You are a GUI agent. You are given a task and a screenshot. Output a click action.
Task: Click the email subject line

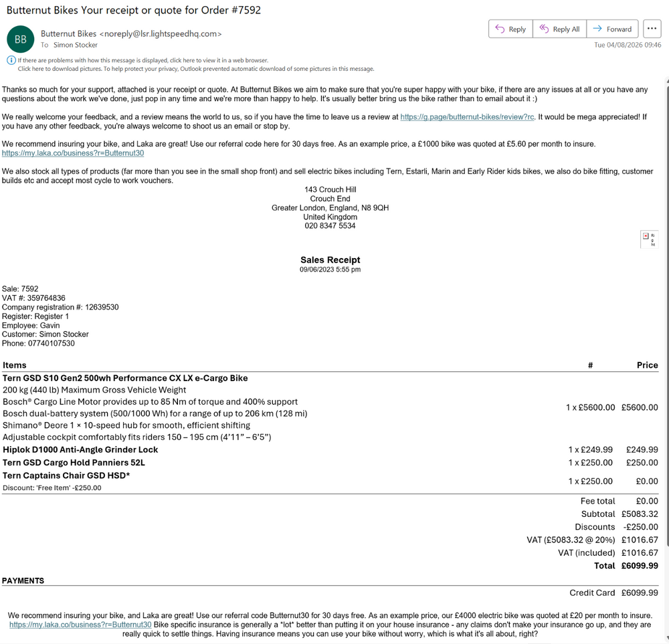(134, 10)
